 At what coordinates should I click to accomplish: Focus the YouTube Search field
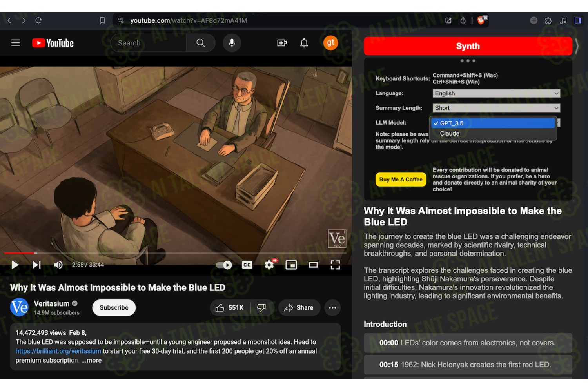[148, 43]
